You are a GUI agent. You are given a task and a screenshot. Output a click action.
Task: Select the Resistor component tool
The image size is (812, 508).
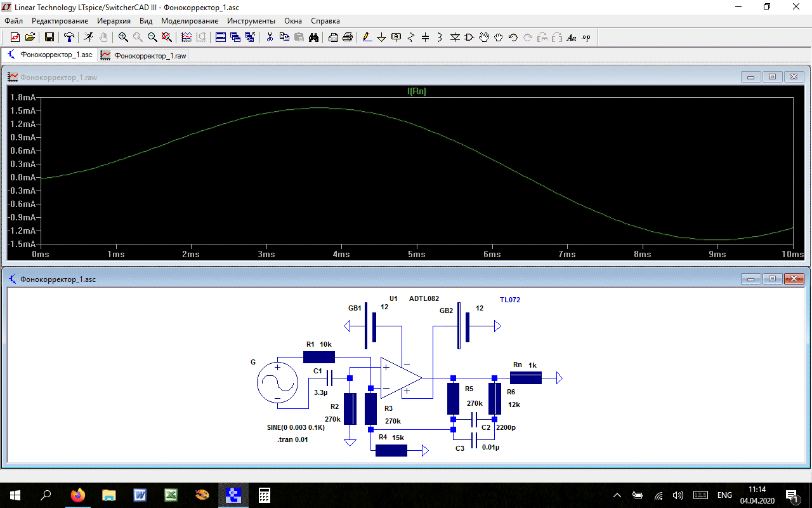[x=410, y=37]
